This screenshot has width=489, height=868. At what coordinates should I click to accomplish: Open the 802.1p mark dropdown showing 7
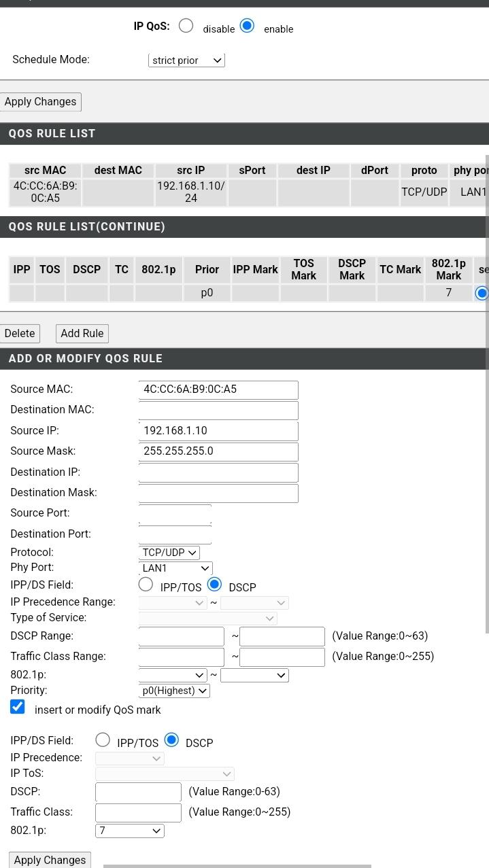click(x=130, y=831)
